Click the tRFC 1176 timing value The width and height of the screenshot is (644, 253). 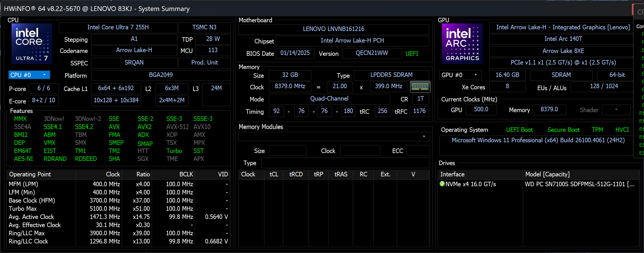click(x=419, y=111)
